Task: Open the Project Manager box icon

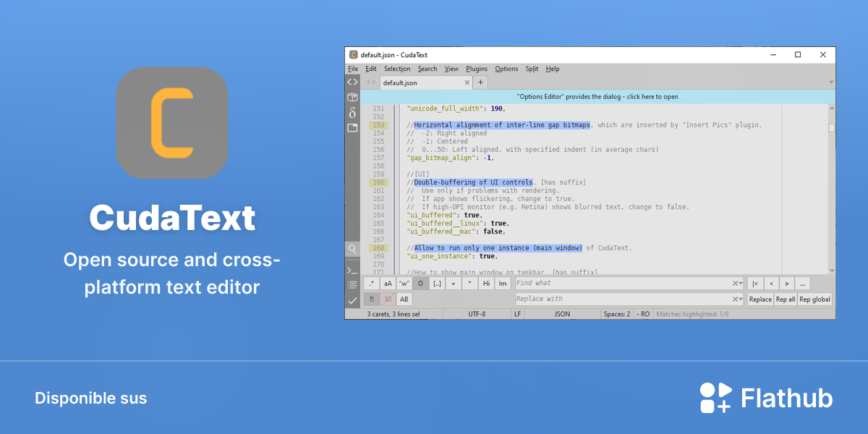Action: click(352, 97)
